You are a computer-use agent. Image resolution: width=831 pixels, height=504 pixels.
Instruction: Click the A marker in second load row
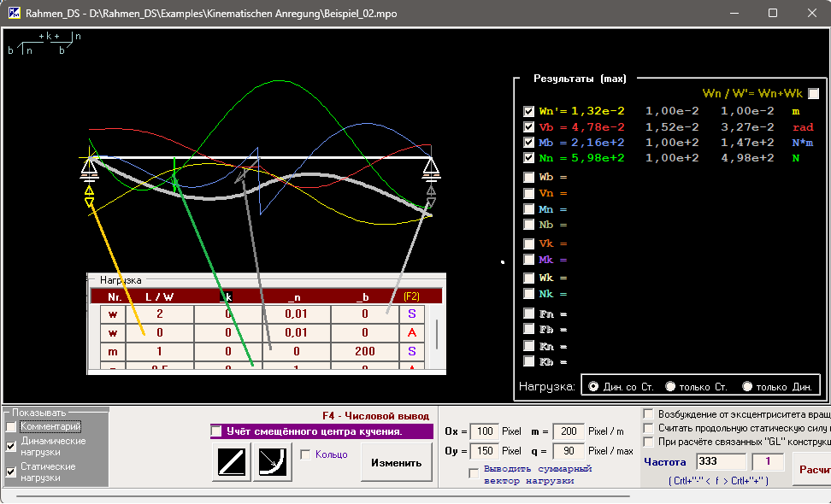411,332
